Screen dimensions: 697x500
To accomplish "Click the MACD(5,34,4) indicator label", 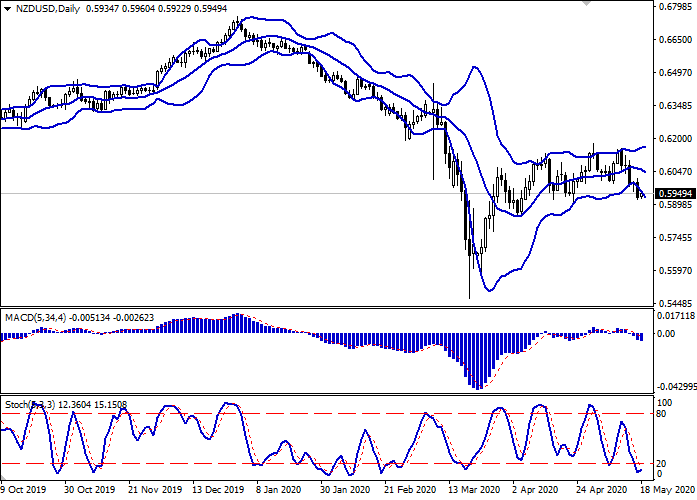I will pyautogui.click(x=38, y=317).
